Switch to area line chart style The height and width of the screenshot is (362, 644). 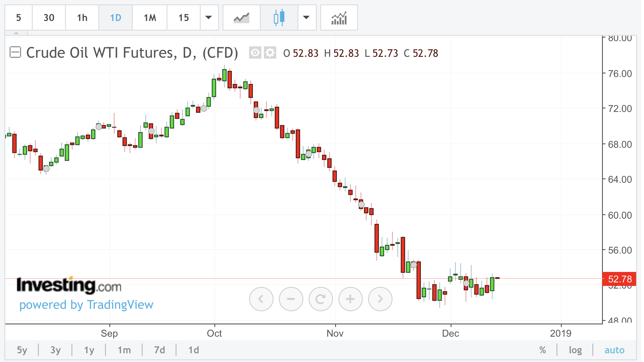tap(241, 18)
